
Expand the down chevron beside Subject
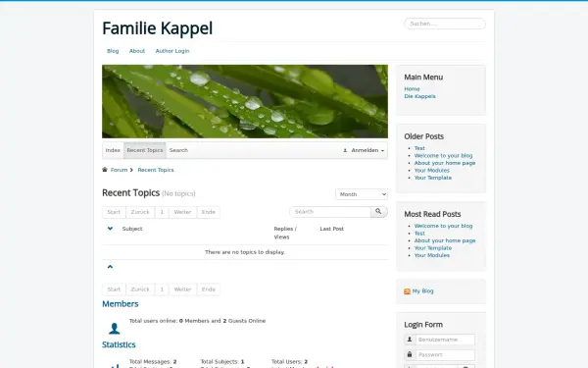click(110, 229)
